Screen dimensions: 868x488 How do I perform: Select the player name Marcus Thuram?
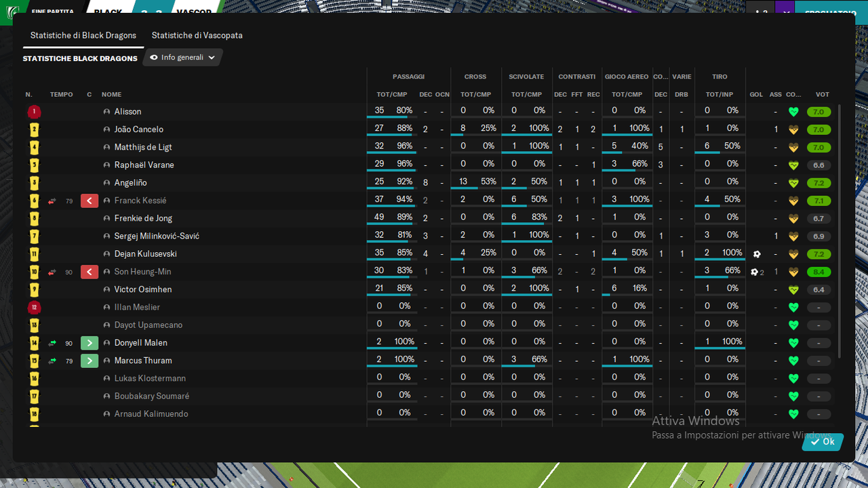[143, 361]
